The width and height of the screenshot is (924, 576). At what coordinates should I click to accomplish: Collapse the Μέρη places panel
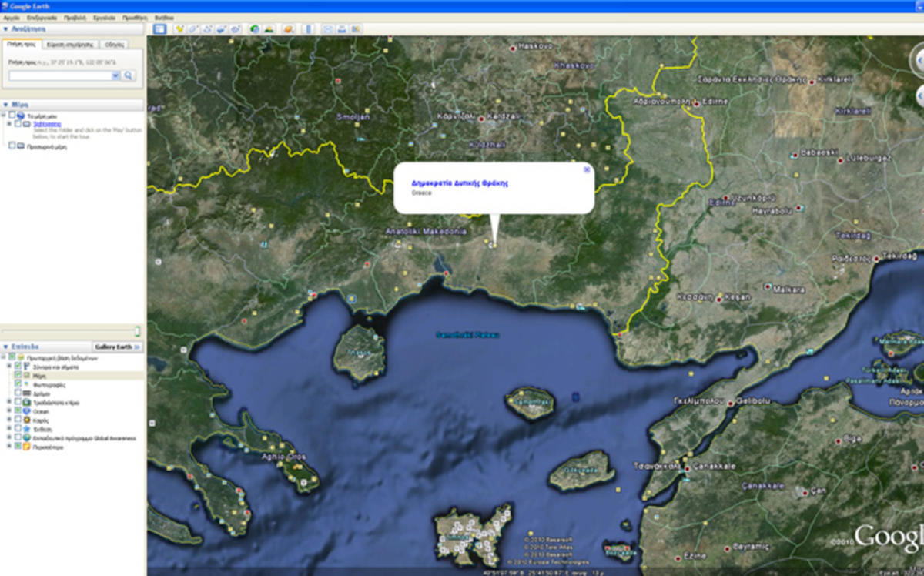pos(5,105)
